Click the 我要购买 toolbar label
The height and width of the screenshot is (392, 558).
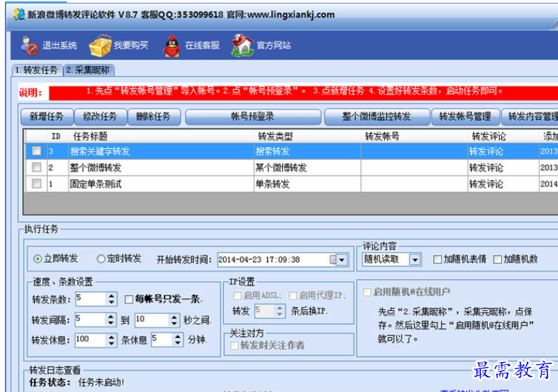point(131,45)
